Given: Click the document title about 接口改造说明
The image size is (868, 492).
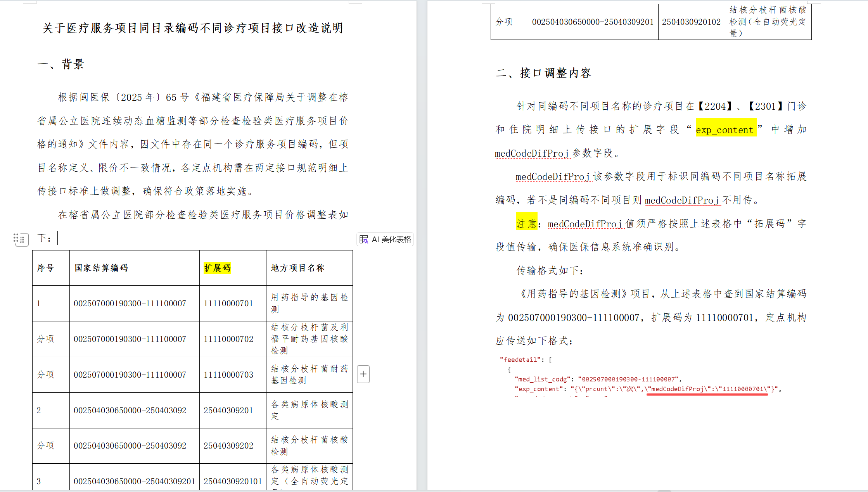Looking at the screenshot, I should pyautogui.click(x=193, y=28).
